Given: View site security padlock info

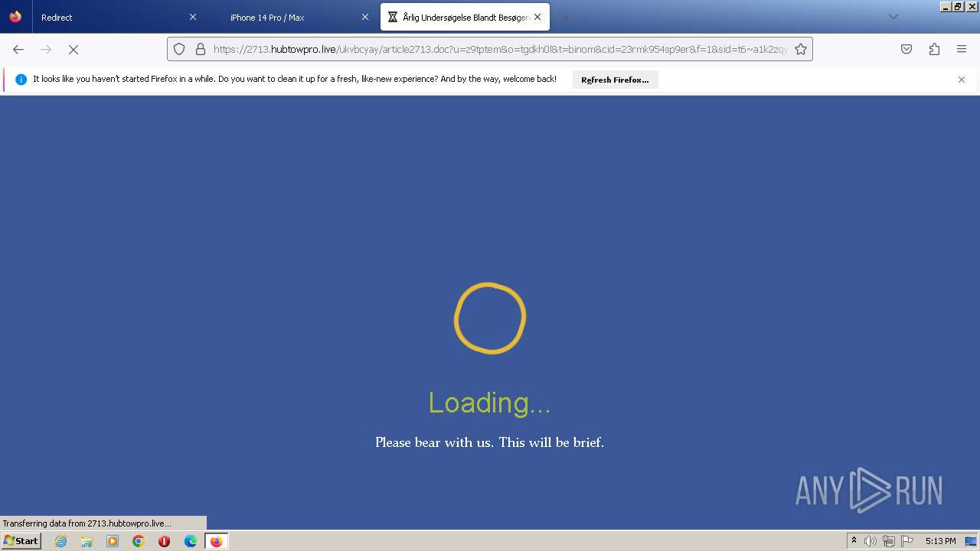Looking at the screenshot, I should coord(201,49).
